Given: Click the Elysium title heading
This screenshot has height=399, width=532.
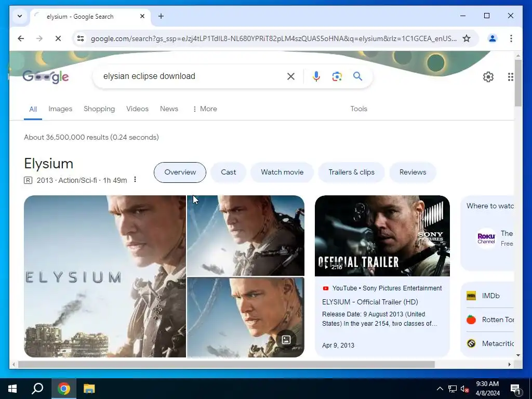Looking at the screenshot, I should click(48, 164).
